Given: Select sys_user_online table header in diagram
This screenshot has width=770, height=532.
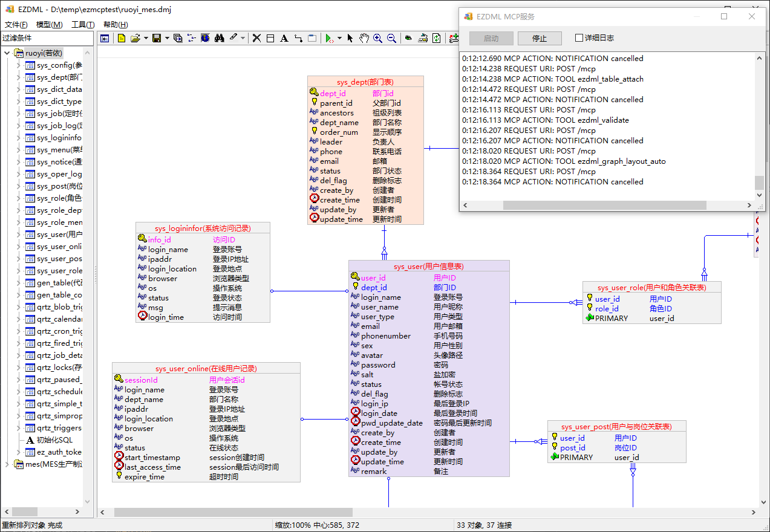Looking at the screenshot, I should point(206,369).
